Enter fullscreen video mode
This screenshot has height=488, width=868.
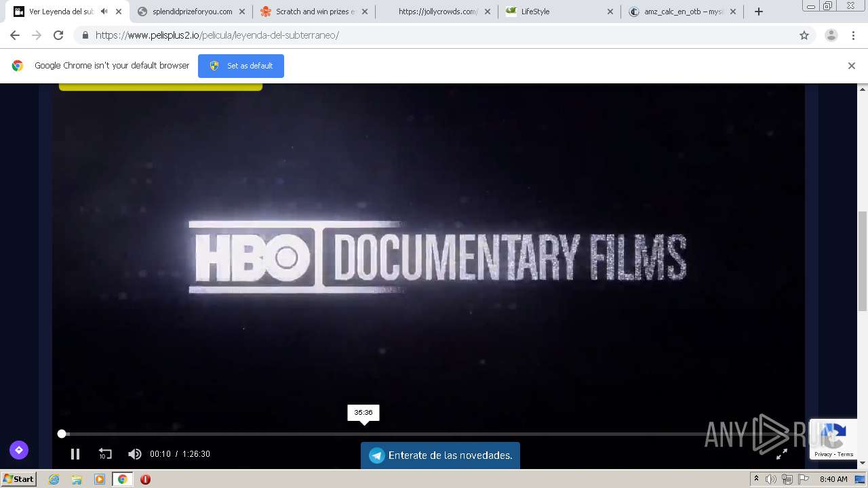point(782,454)
